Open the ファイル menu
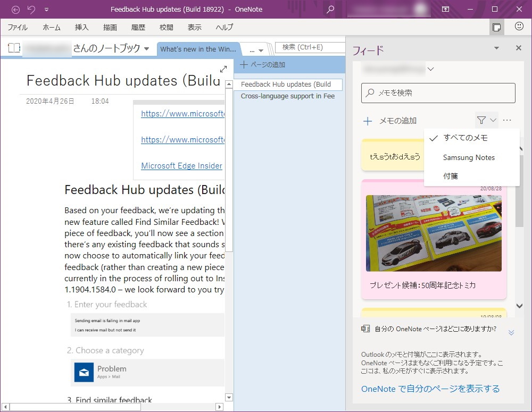This screenshot has height=412, width=532. point(18,28)
